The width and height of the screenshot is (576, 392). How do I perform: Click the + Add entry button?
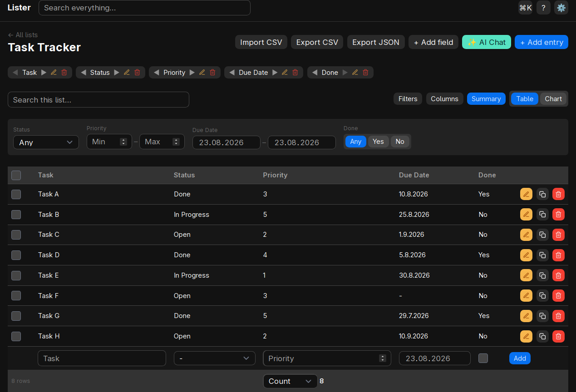tap(542, 42)
